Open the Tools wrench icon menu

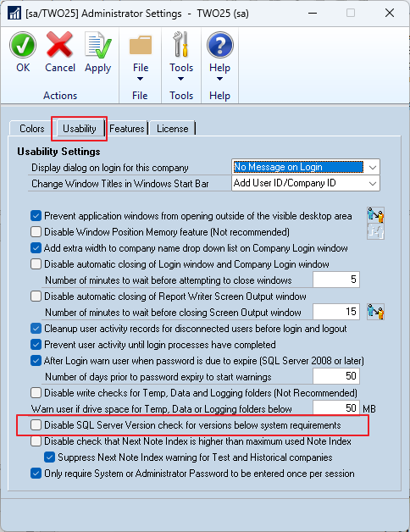[181, 44]
